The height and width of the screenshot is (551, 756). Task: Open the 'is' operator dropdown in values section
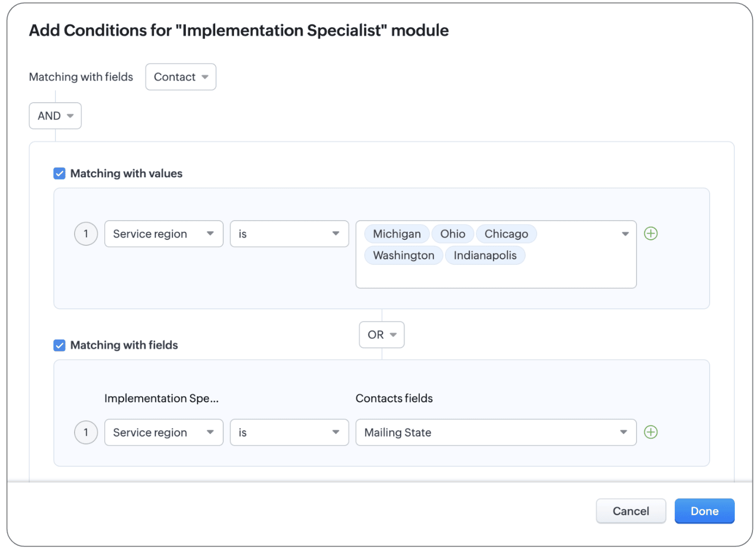point(289,234)
